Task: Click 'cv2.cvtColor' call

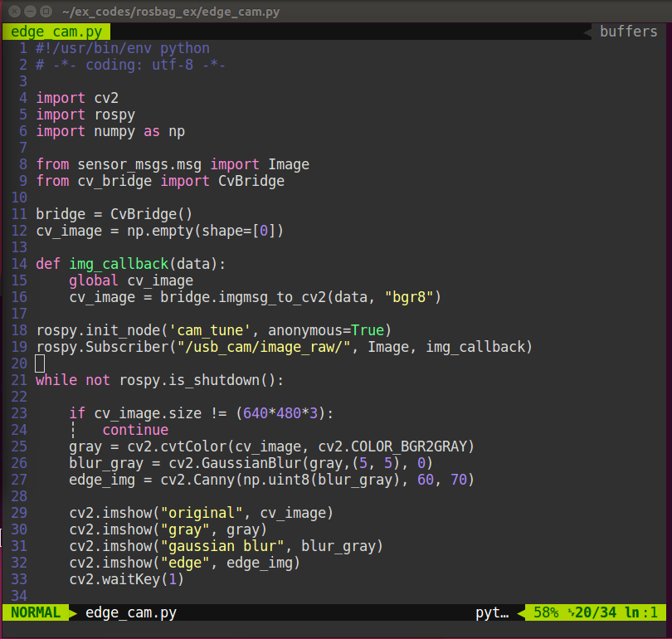Action: [177, 446]
